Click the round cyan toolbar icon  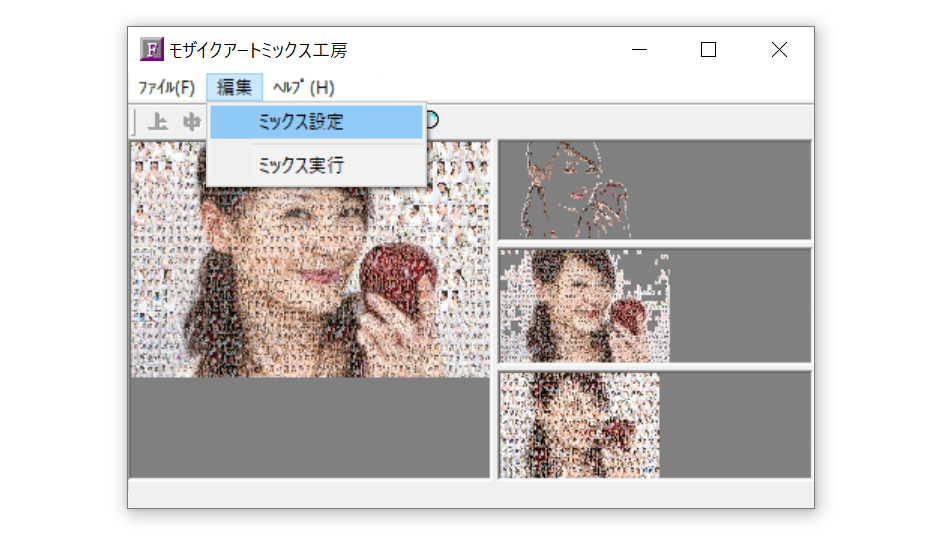[433, 120]
